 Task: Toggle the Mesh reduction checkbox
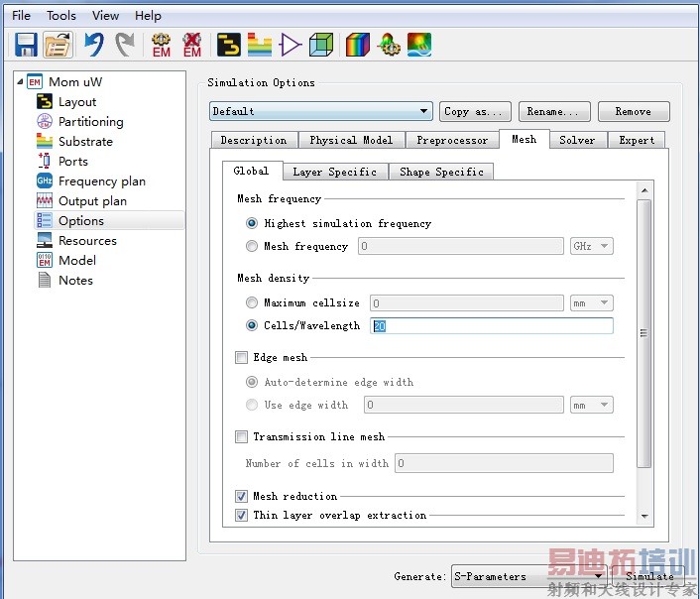(x=242, y=496)
